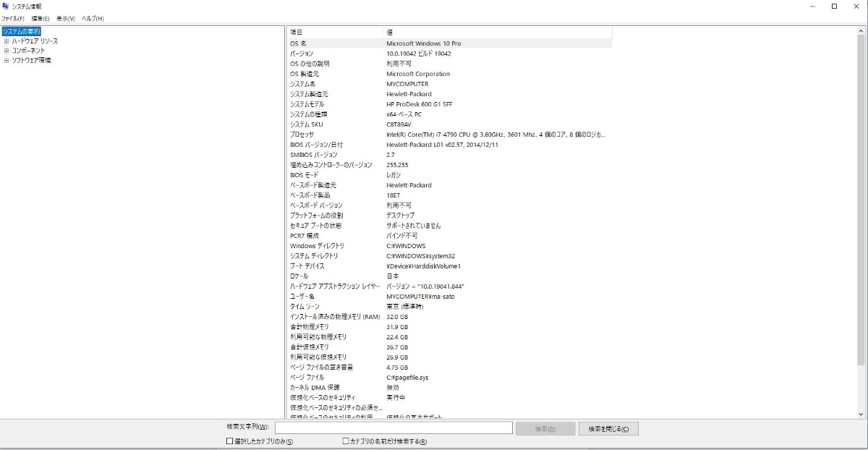The image size is (868, 450).
Task: Select the OS 製造元 row label
Action: (x=305, y=74)
